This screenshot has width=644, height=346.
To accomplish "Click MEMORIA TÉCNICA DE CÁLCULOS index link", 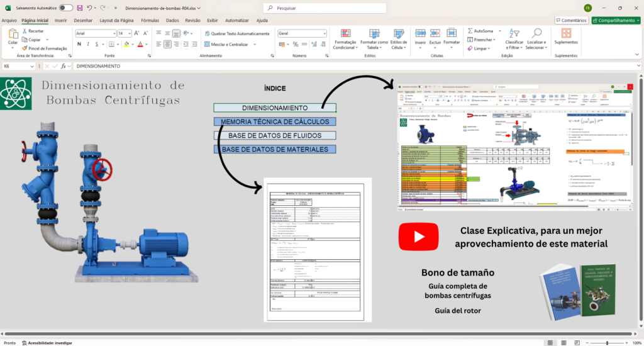I will point(275,121).
